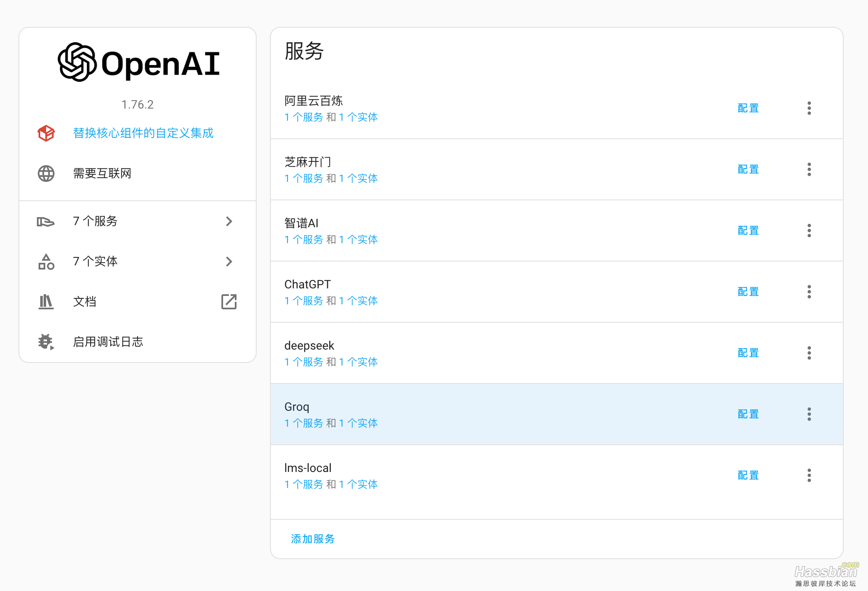This screenshot has height=591, width=868.
Task: Click the 需要互联网 label
Action: [102, 174]
